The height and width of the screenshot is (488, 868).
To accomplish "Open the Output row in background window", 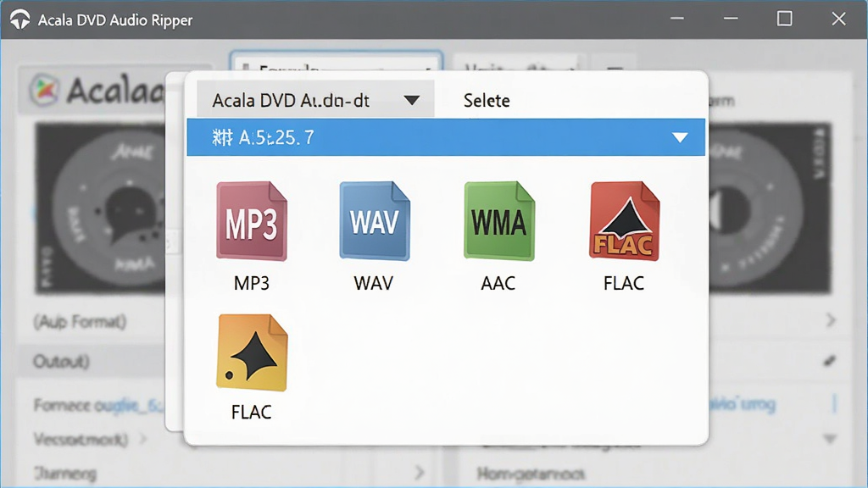I will [x=92, y=361].
